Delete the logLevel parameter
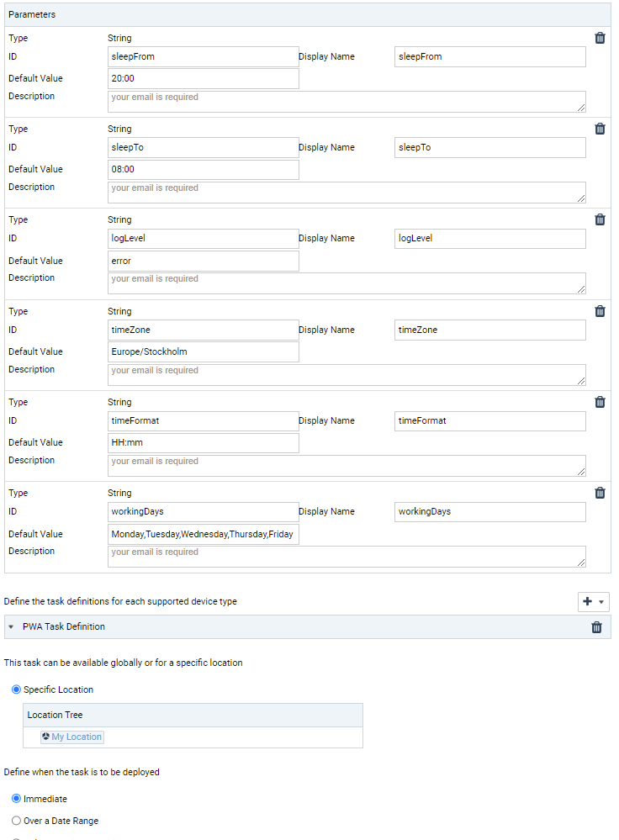Screen dimensions: 619x840 pyautogui.click(x=600, y=219)
